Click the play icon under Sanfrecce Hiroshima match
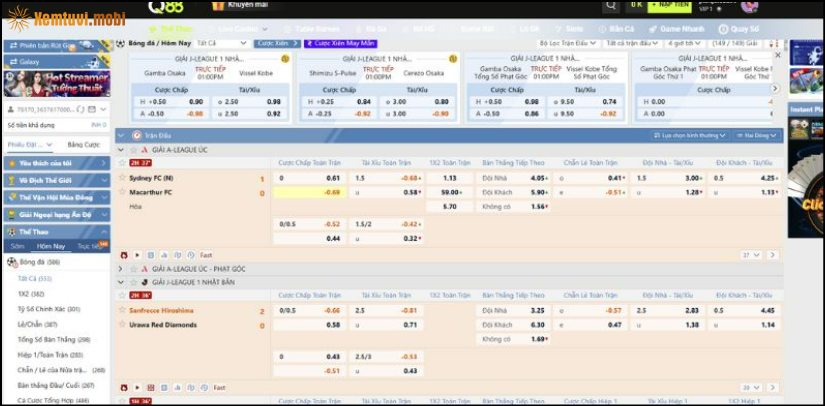This screenshot has width=825, height=406. pyautogui.click(x=137, y=388)
